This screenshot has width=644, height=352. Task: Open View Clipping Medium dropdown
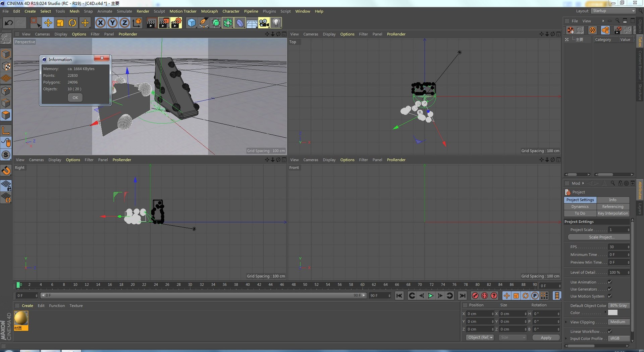pyautogui.click(x=619, y=322)
